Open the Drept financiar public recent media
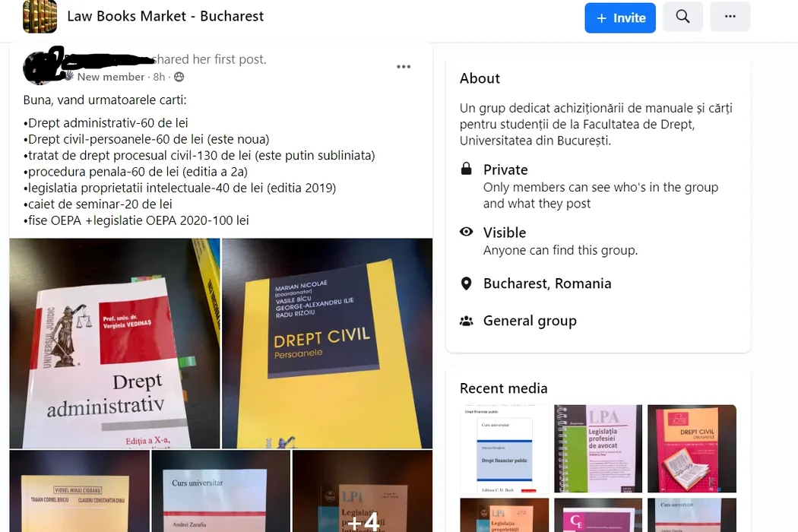Screen dimensions: 798x532 pyautogui.click(x=505, y=448)
